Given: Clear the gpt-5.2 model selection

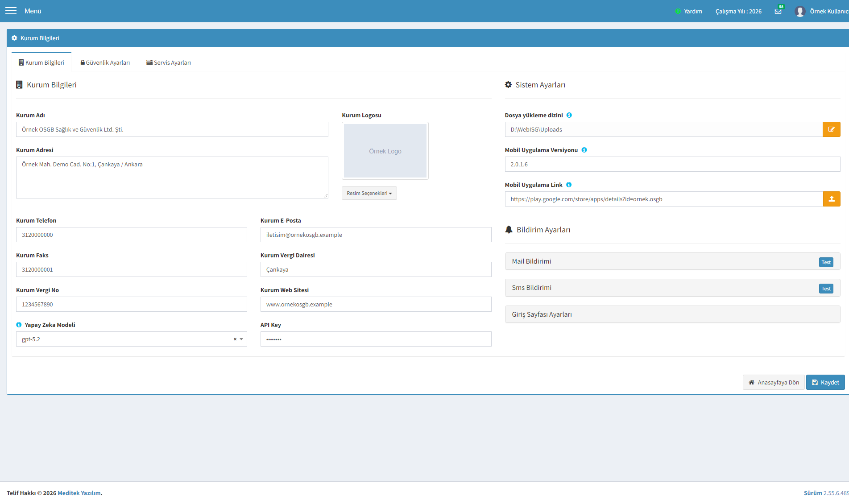Looking at the screenshot, I should coord(235,339).
